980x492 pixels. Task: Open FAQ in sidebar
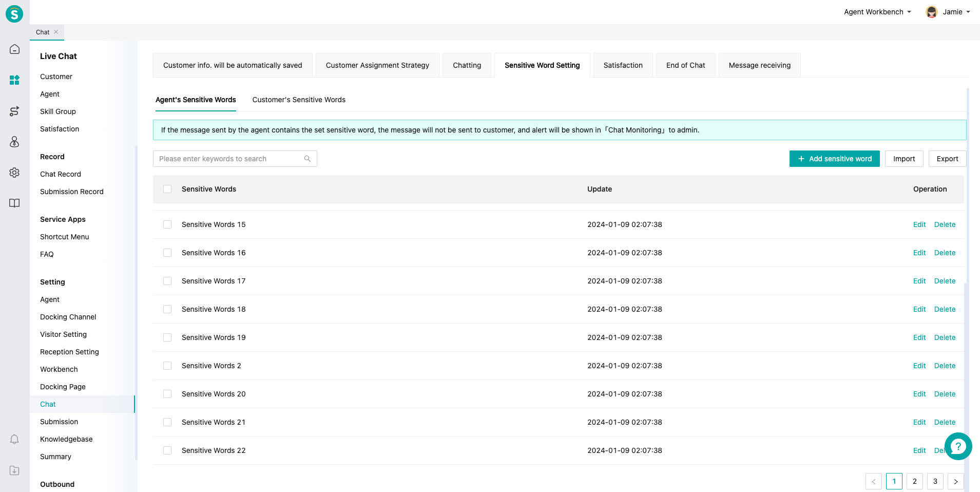(x=47, y=254)
